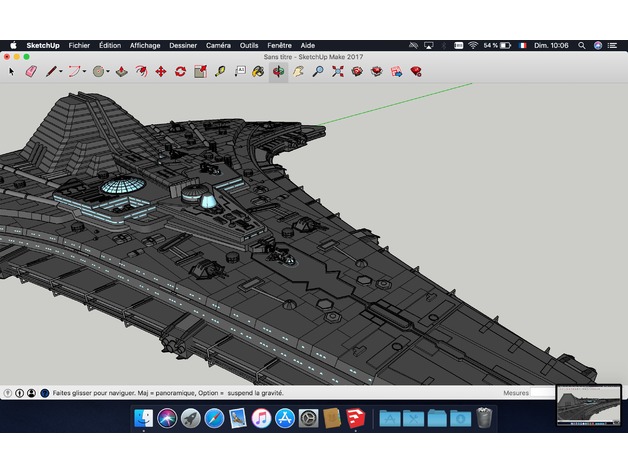
Task: Open Finder from the Dock
Action: [x=143, y=418]
